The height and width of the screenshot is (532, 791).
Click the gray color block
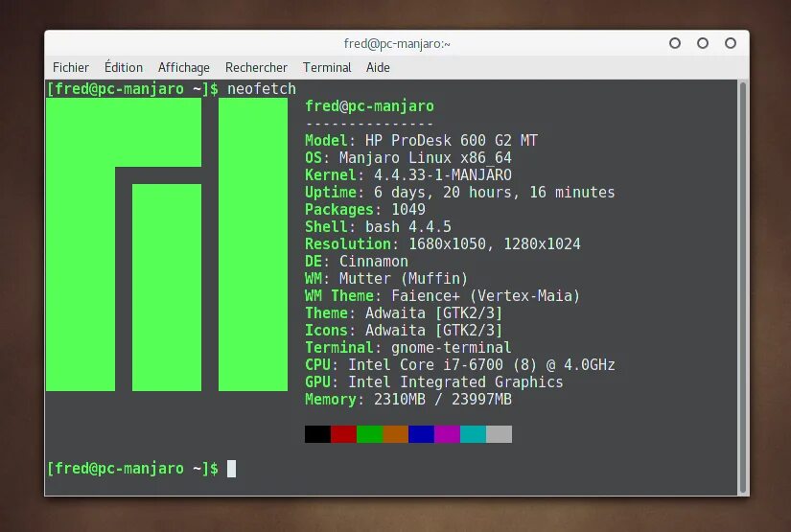pyautogui.click(x=499, y=434)
